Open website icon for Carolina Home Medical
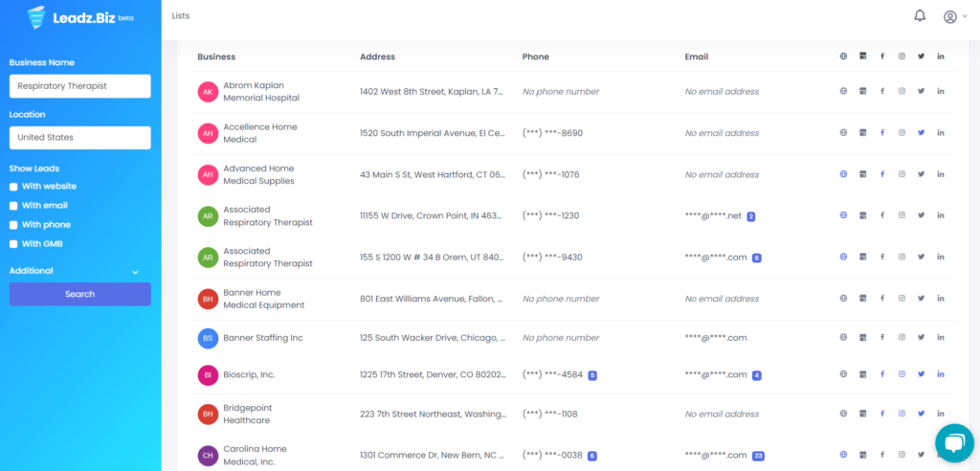Image resolution: width=980 pixels, height=471 pixels. (843, 455)
